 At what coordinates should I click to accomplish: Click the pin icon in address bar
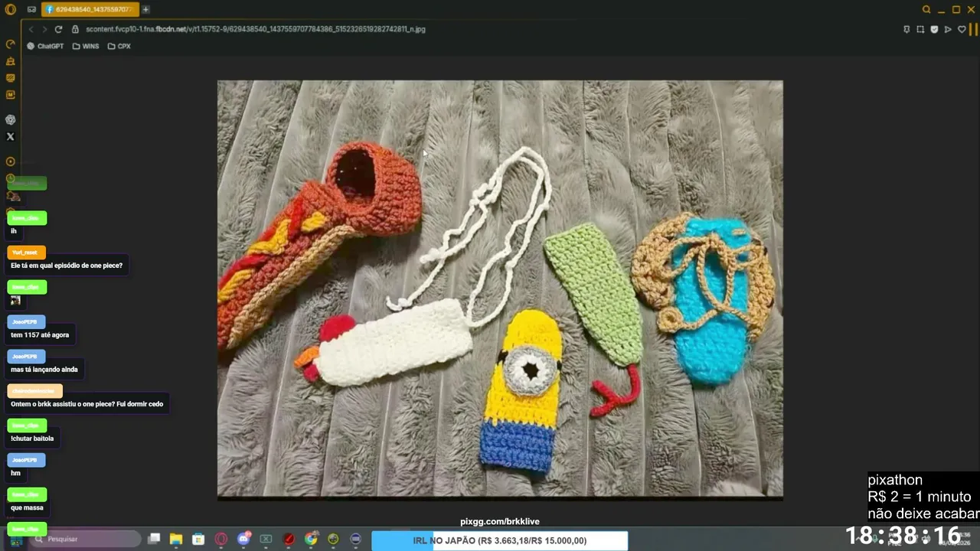[906, 29]
